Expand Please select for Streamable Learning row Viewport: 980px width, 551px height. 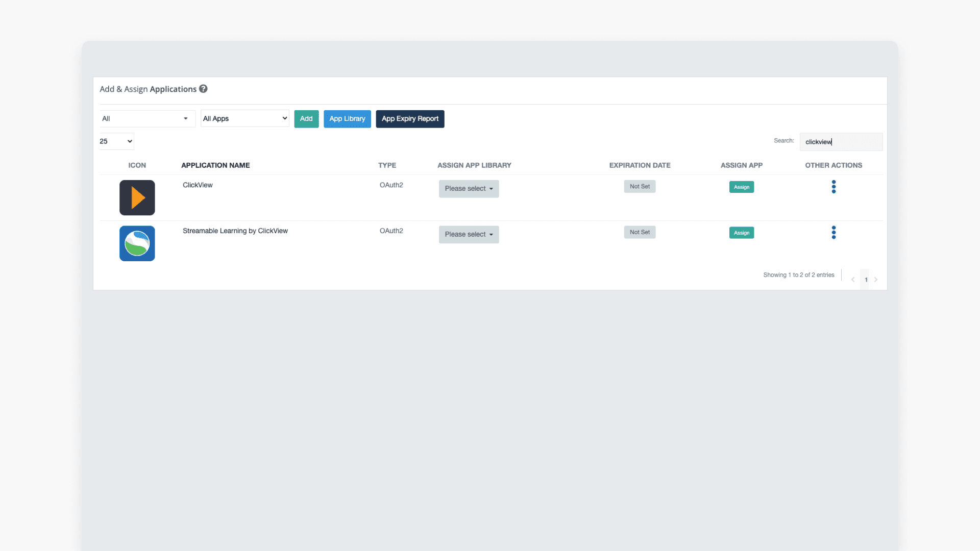[x=469, y=235]
